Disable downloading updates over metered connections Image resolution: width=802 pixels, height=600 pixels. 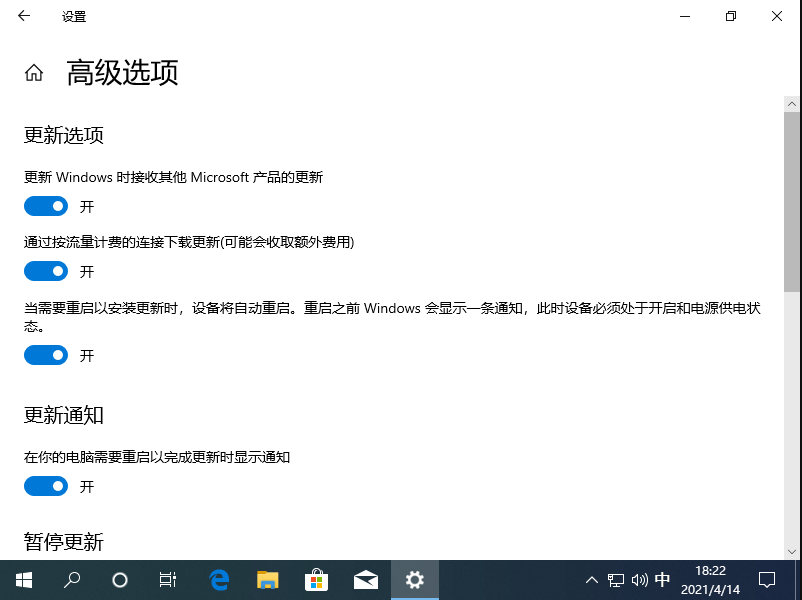pos(46,271)
